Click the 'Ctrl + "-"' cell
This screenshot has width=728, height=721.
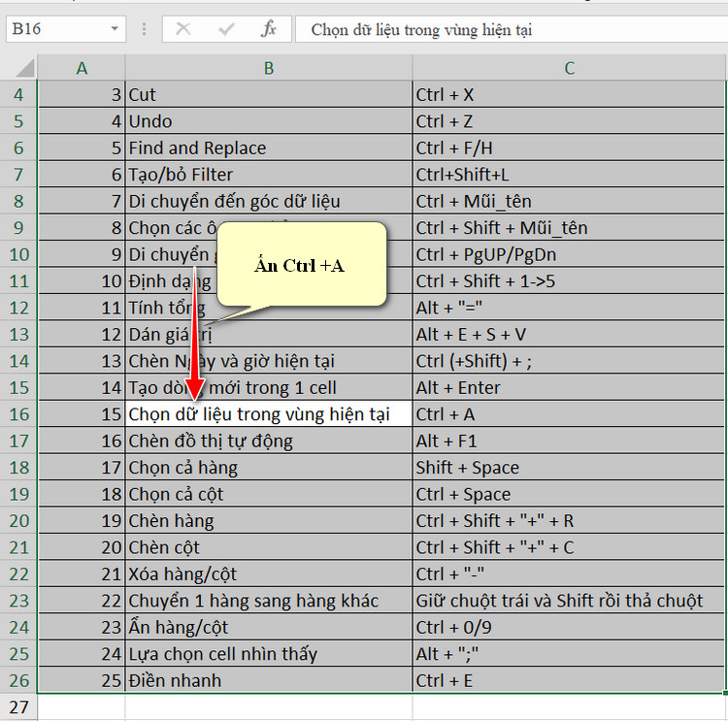(x=568, y=574)
